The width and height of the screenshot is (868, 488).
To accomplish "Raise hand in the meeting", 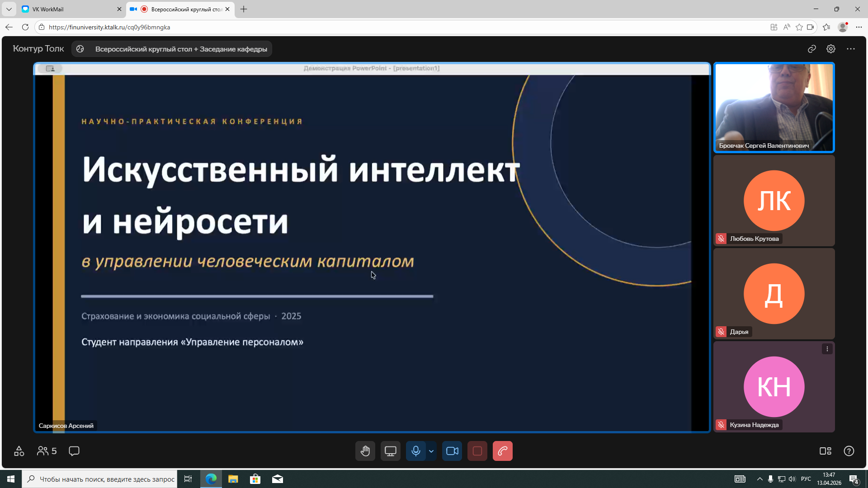I will tap(365, 451).
